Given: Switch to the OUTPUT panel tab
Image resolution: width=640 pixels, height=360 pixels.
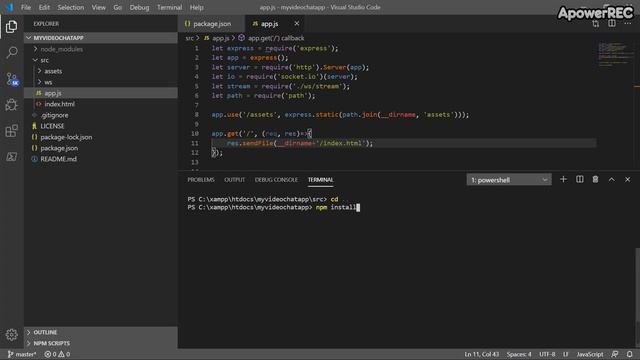Looking at the screenshot, I should tap(234, 180).
